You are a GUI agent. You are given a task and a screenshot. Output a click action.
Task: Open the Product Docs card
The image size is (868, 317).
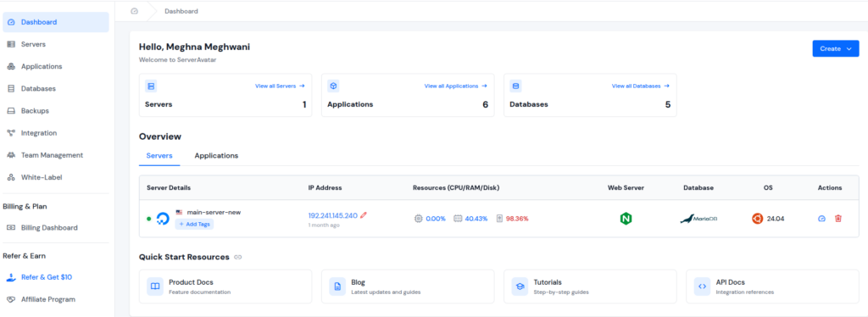[x=225, y=286]
